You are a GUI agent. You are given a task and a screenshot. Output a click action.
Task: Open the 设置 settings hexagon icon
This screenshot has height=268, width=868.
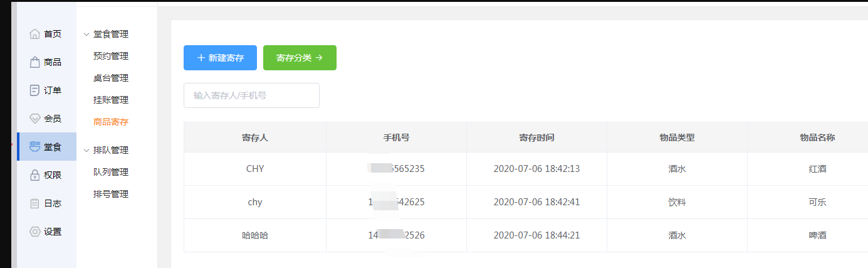35,232
